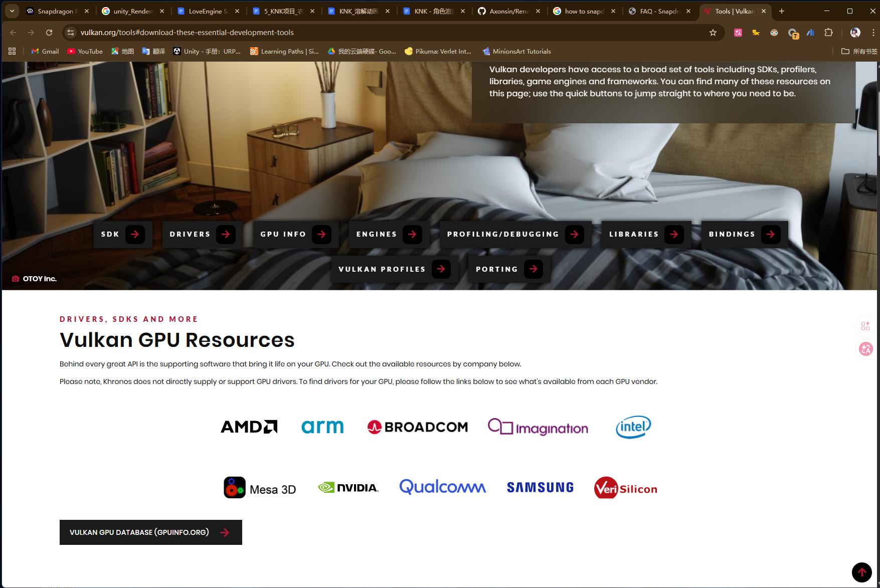Jump to the GPU Info section

[296, 234]
